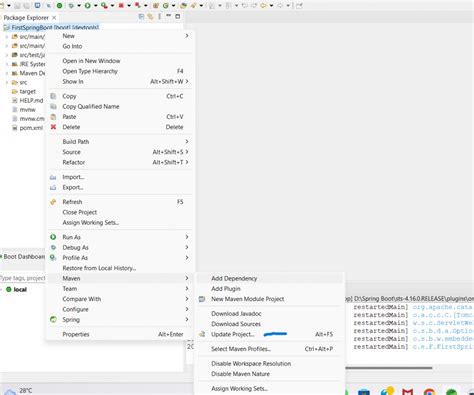The width and height of the screenshot is (474, 395).
Task: Click the weather widget showing 28°C
Action: point(18,391)
